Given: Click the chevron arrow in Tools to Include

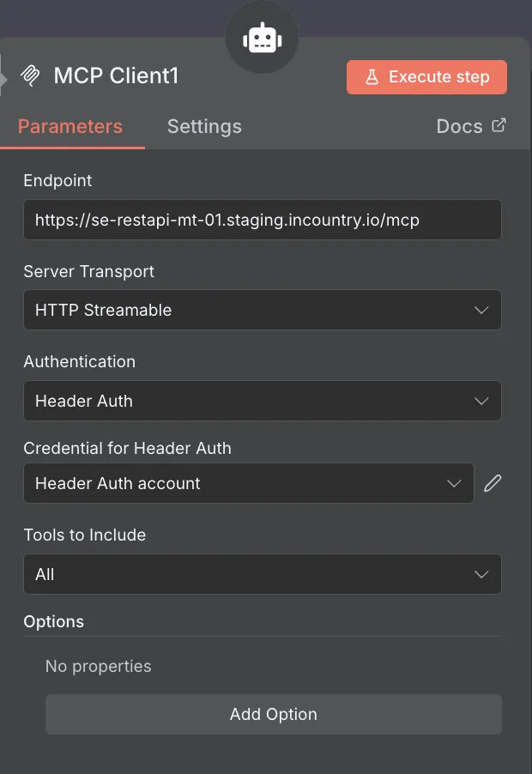Looking at the screenshot, I should pos(481,574).
